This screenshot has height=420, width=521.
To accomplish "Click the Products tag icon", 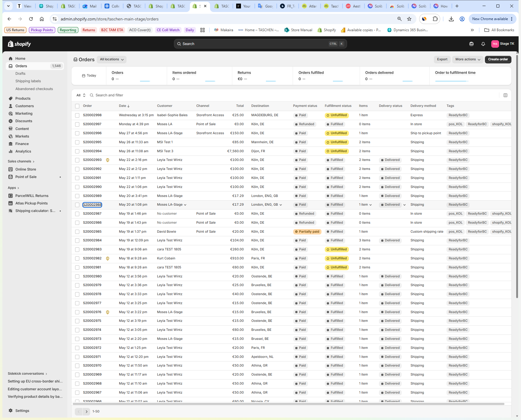I will click(x=11, y=98).
